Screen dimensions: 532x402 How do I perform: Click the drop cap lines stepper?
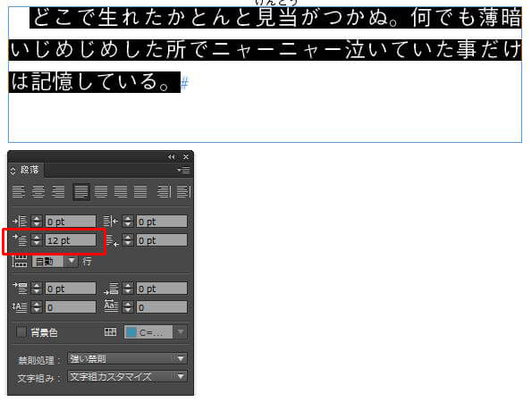(37, 307)
